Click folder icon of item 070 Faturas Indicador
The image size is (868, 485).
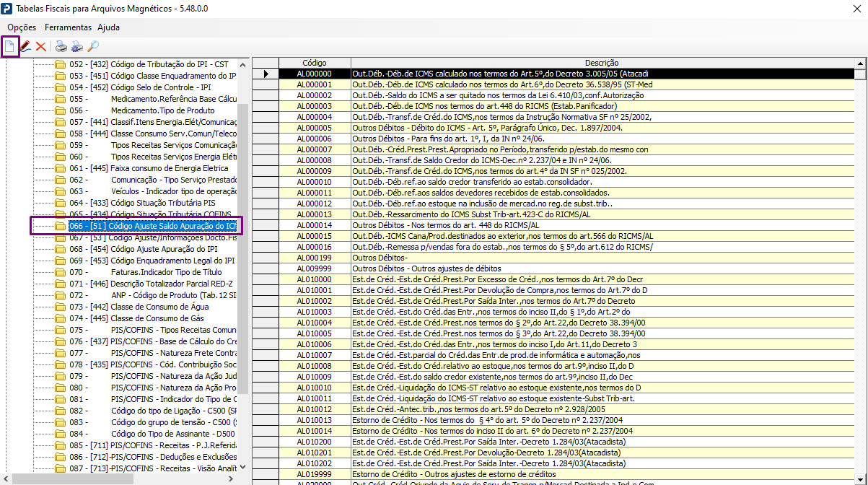(x=60, y=272)
